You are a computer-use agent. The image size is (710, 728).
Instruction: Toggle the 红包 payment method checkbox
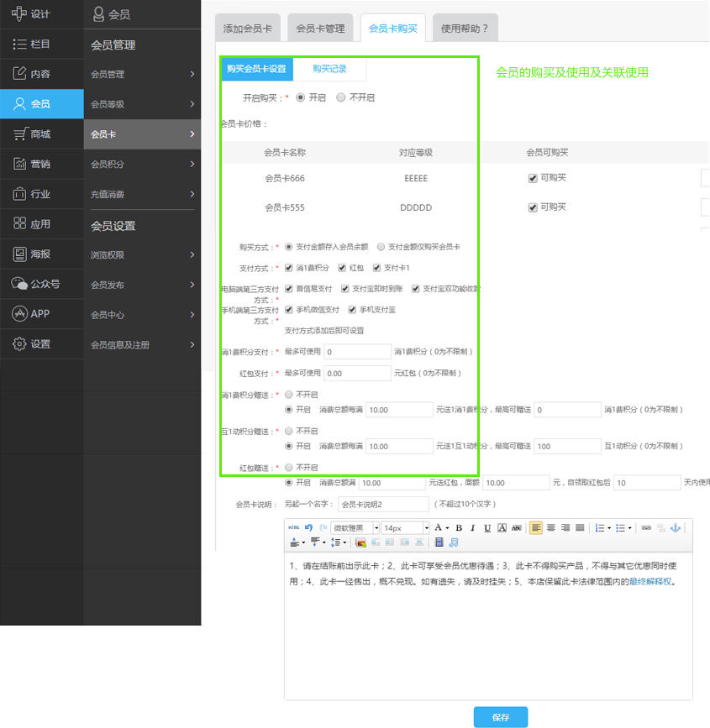pyautogui.click(x=343, y=268)
